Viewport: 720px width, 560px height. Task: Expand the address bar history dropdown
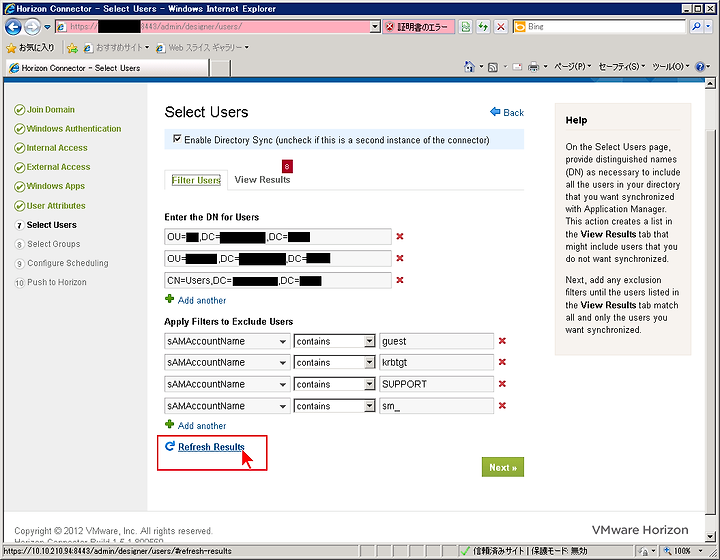(375, 27)
